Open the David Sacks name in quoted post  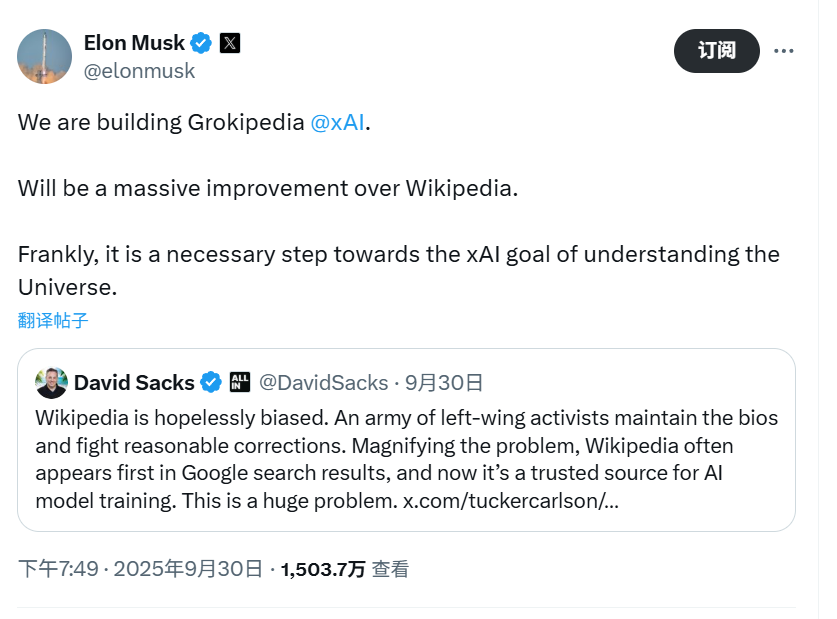click(x=134, y=382)
